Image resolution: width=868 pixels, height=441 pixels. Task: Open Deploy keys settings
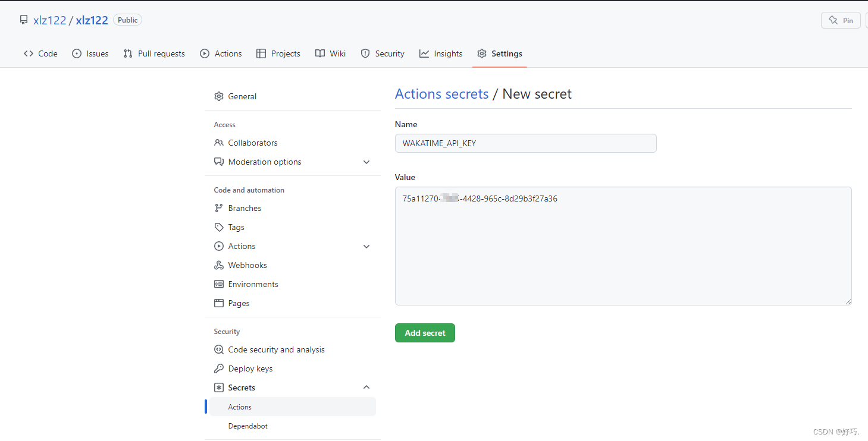coord(293,368)
